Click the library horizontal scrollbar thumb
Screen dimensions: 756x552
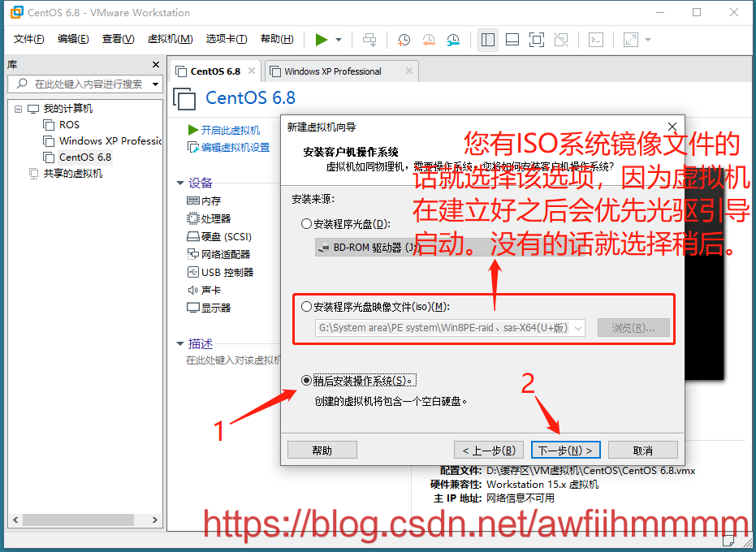click(x=78, y=520)
